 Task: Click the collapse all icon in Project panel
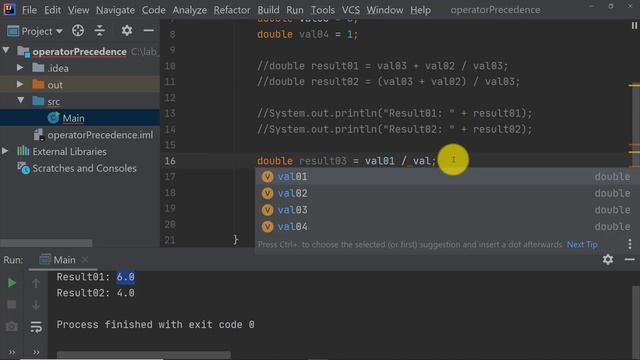[100, 31]
